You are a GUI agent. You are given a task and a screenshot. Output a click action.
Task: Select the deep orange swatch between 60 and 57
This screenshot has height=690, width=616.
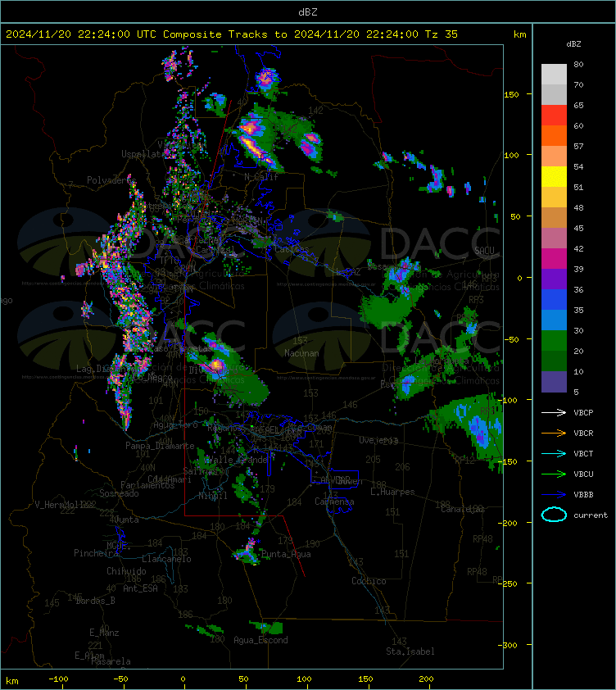click(554, 136)
